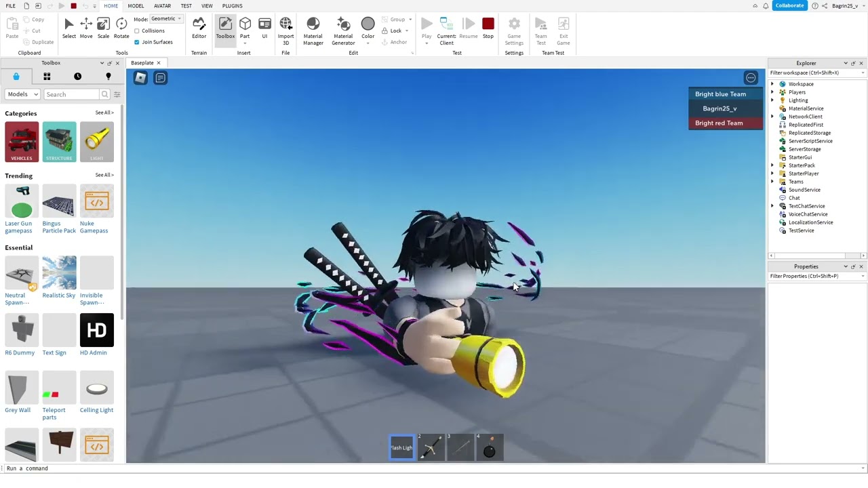
Task: Select ServerScriptService in Explorer
Action: [x=810, y=141]
